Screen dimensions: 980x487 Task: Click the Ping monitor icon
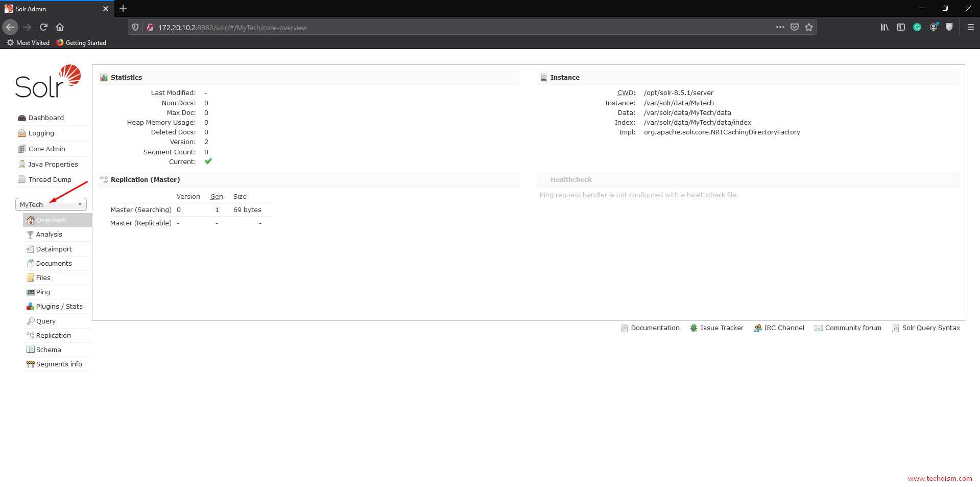[31, 292]
